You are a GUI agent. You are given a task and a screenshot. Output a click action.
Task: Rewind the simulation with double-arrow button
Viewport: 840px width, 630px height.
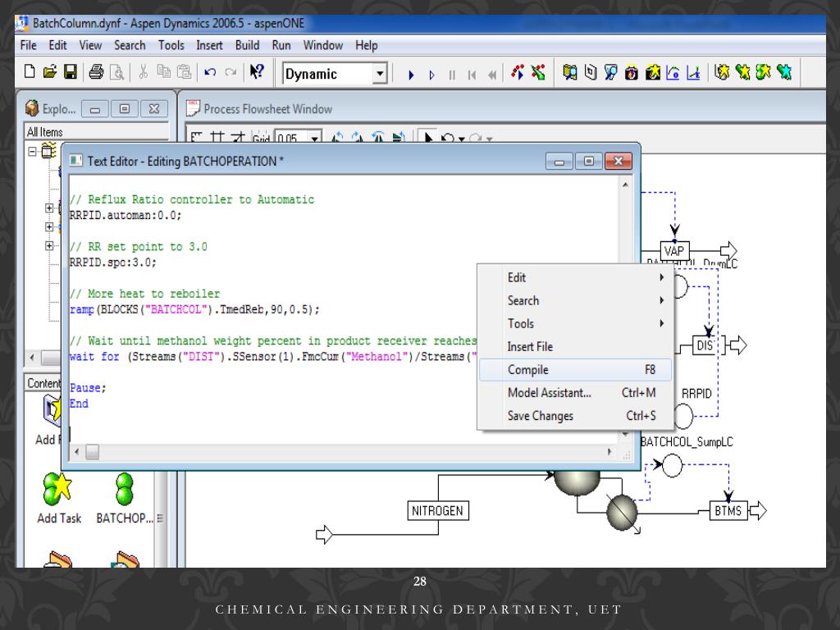pyautogui.click(x=492, y=75)
